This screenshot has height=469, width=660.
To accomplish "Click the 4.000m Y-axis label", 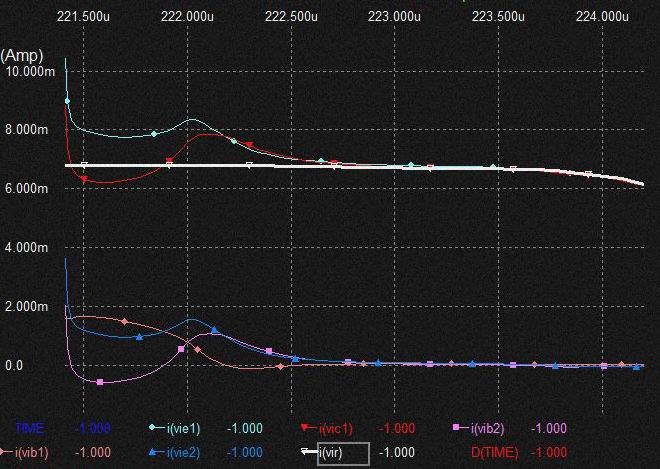I will pos(27,248).
